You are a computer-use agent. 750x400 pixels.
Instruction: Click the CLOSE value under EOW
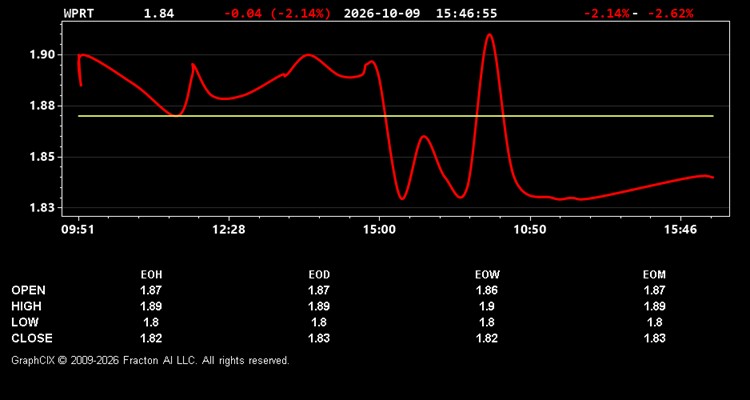pyautogui.click(x=487, y=338)
